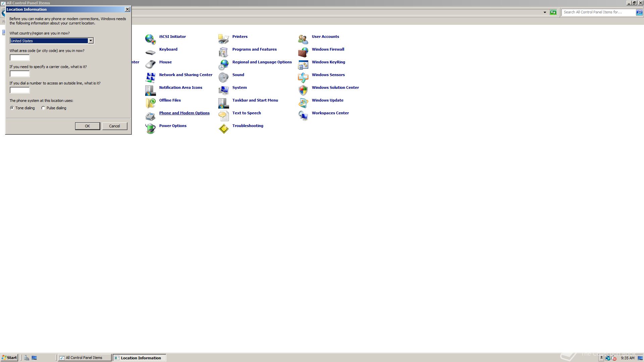Click the search magnifier button
The width and height of the screenshot is (644, 362).
click(639, 12)
